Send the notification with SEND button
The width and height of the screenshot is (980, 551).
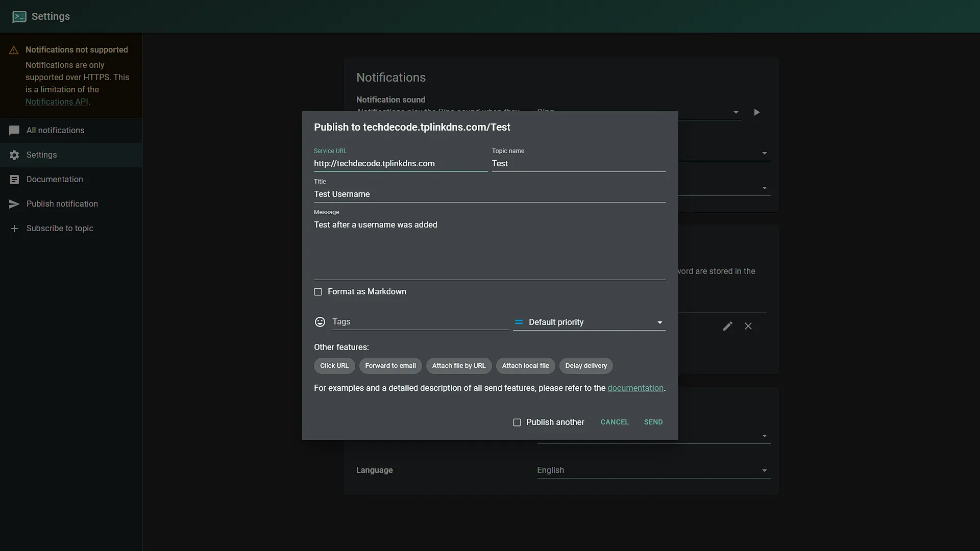[653, 422]
